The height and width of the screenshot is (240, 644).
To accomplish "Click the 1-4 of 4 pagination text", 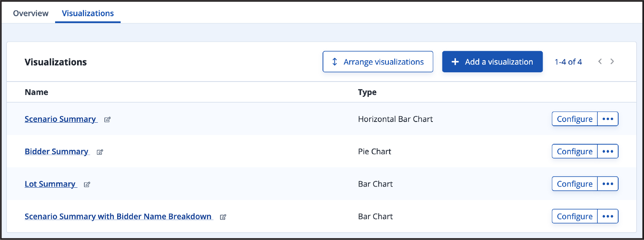I will (x=568, y=62).
